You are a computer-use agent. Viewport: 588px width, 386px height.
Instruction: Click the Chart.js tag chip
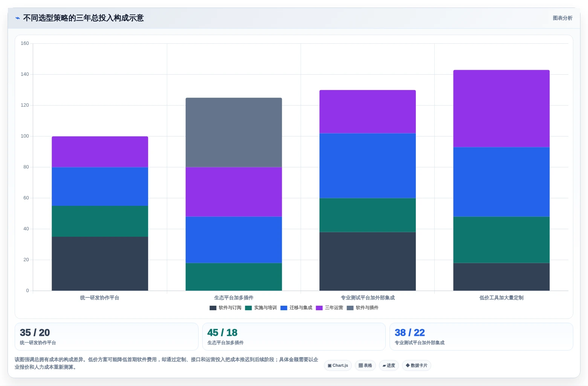point(338,366)
